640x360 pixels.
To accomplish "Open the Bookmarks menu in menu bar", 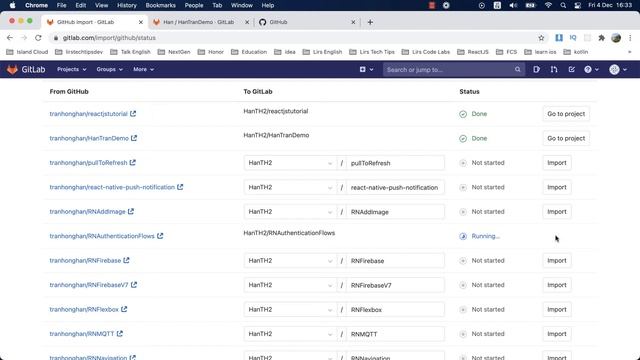I will (160, 5).
